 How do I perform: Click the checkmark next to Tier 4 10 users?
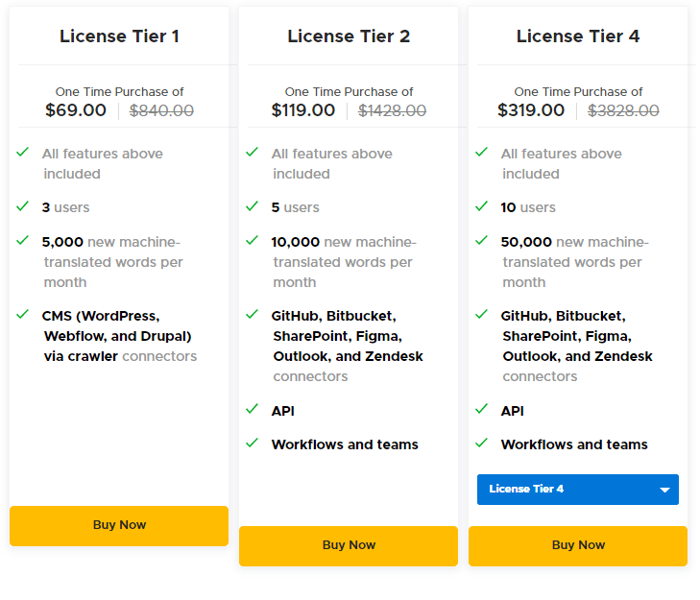[x=482, y=206]
